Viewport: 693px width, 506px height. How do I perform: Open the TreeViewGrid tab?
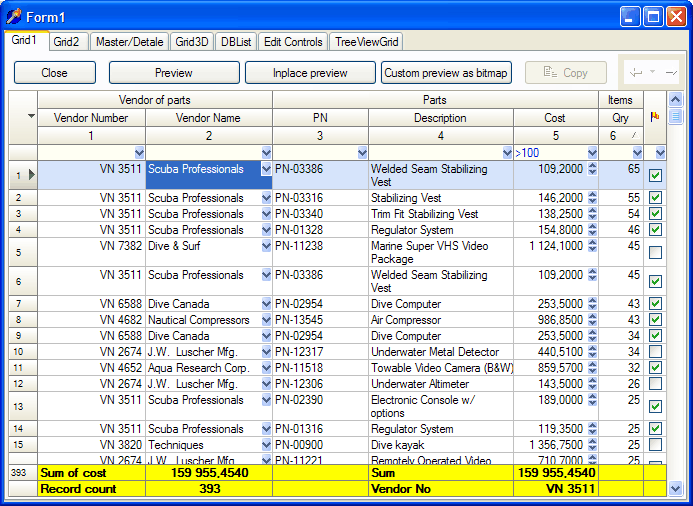point(367,42)
